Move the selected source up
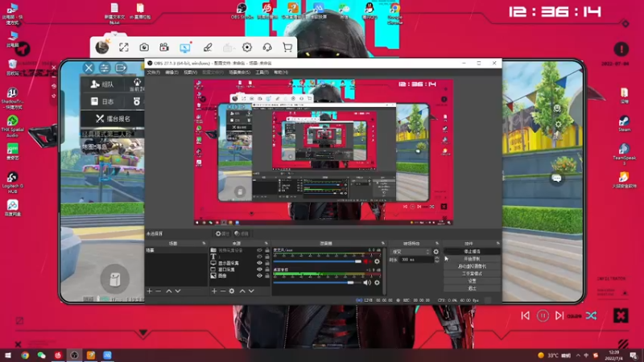 tap(242, 291)
